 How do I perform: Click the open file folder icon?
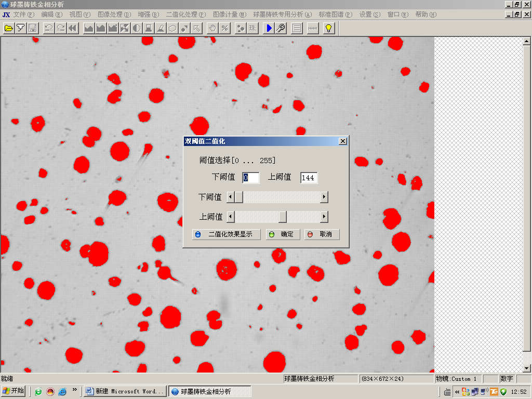coord(8,28)
